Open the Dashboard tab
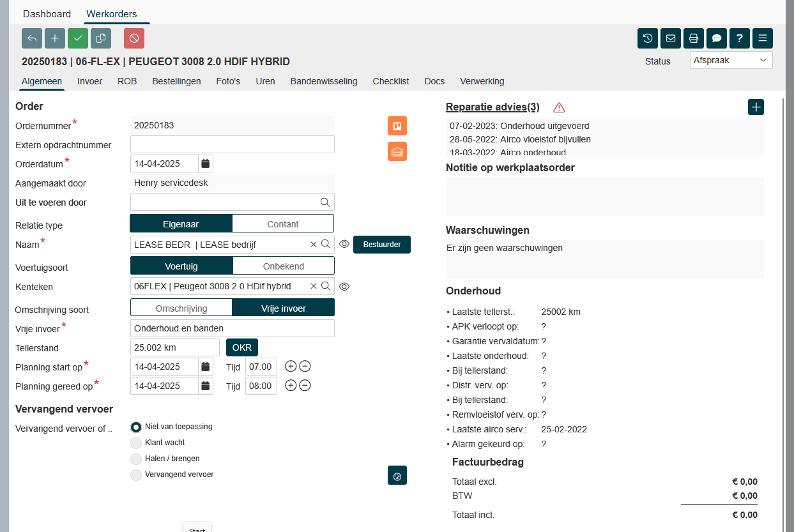The image size is (794, 532). [x=47, y=14]
